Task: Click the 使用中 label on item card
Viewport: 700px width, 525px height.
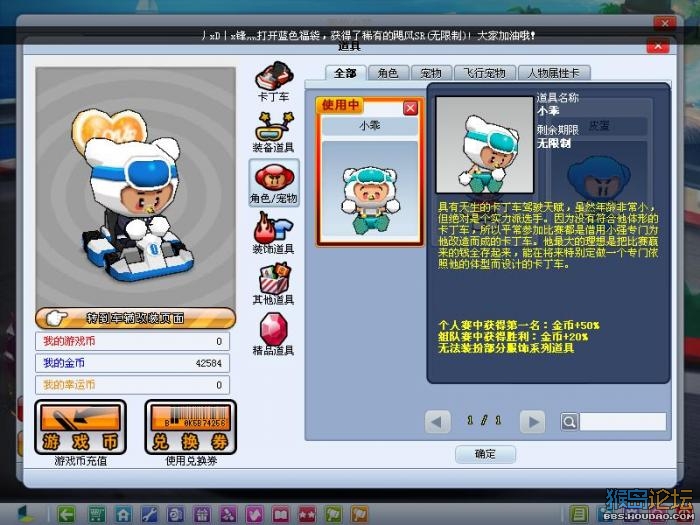Action: 340,105
